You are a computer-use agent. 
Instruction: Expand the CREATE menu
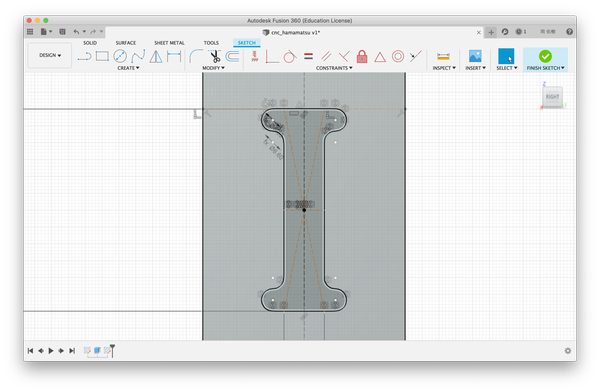128,68
